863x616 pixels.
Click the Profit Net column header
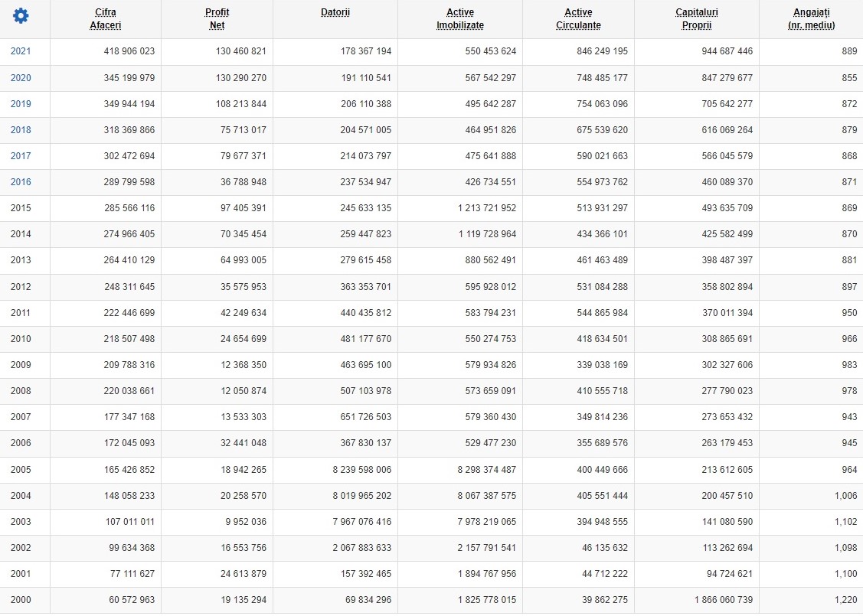217,18
